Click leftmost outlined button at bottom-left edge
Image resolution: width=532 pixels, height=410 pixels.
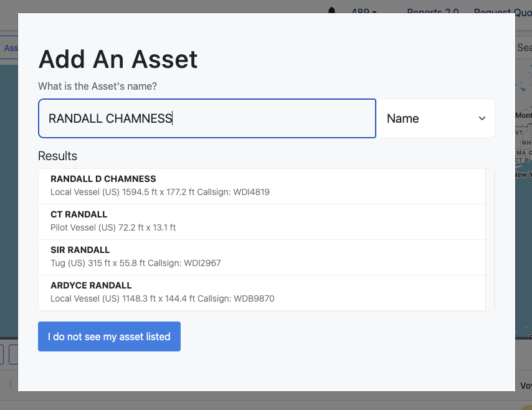(1, 355)
